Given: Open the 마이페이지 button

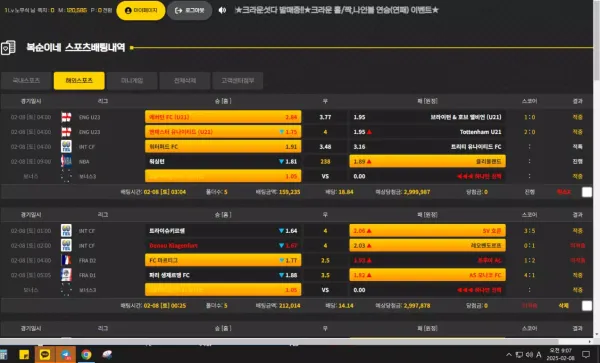Looking at the screenshot, I should click(x=141, y=10).
